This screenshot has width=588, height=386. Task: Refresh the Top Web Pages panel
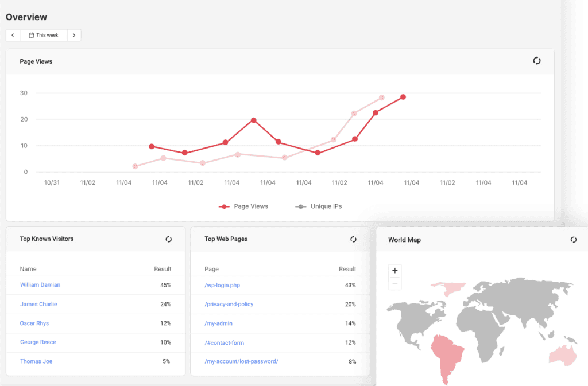tap(353, 239)
